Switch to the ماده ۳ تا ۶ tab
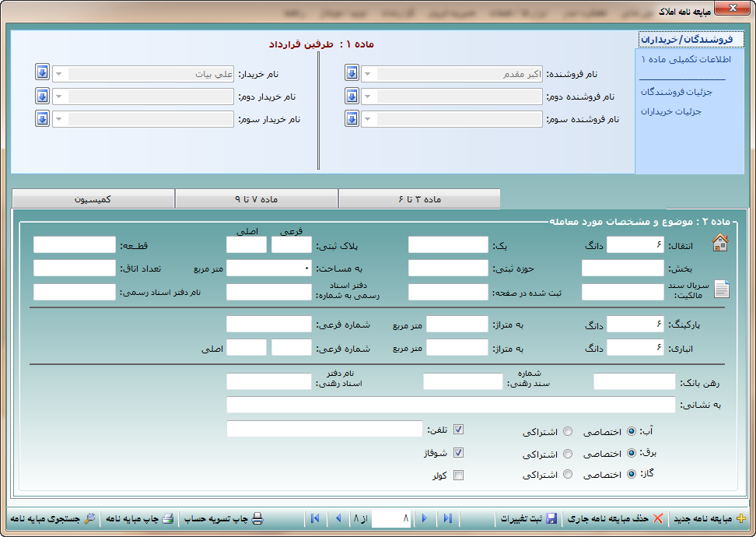This screenshot has height=537, width=756. 418,199
